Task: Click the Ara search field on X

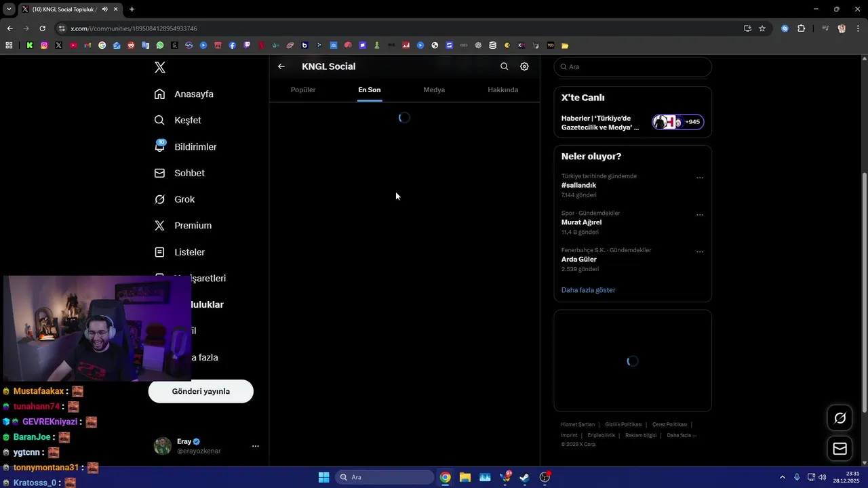Action: [633, 67]
